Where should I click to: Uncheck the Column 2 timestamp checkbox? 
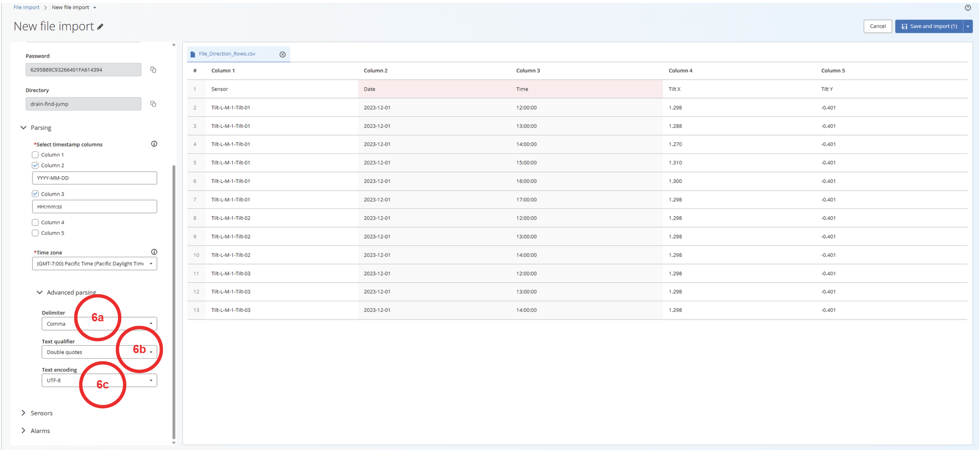35,165
